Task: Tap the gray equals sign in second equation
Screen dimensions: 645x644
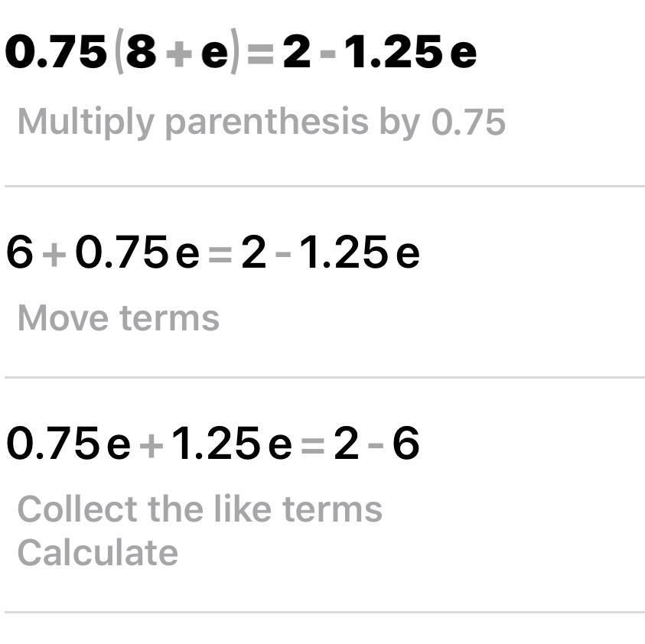Action: (220, 255)
